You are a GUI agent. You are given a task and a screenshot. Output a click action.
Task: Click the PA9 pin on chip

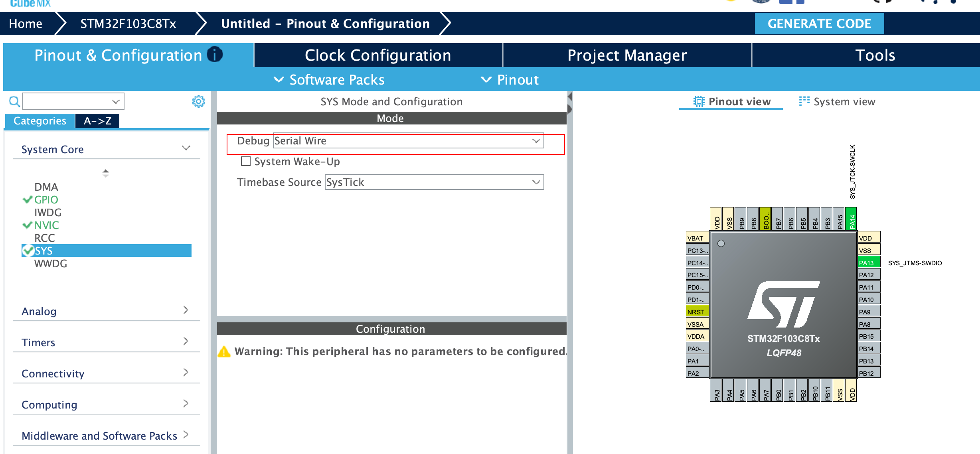(x=869, y=312)
